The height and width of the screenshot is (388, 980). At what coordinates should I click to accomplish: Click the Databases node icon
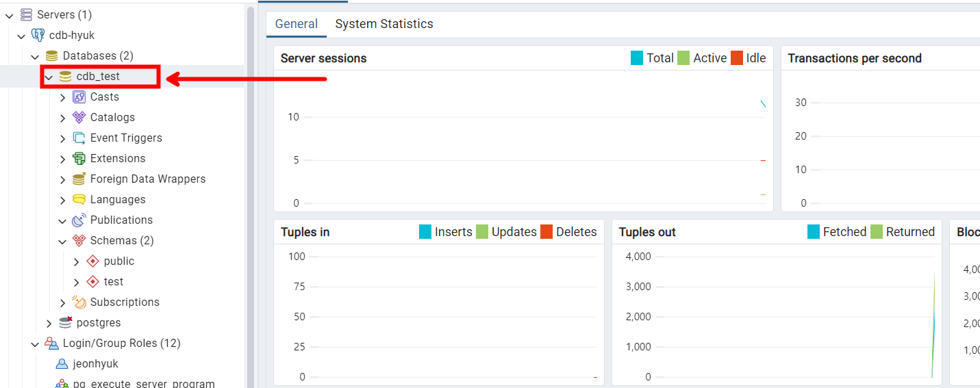tap(51, 55)
